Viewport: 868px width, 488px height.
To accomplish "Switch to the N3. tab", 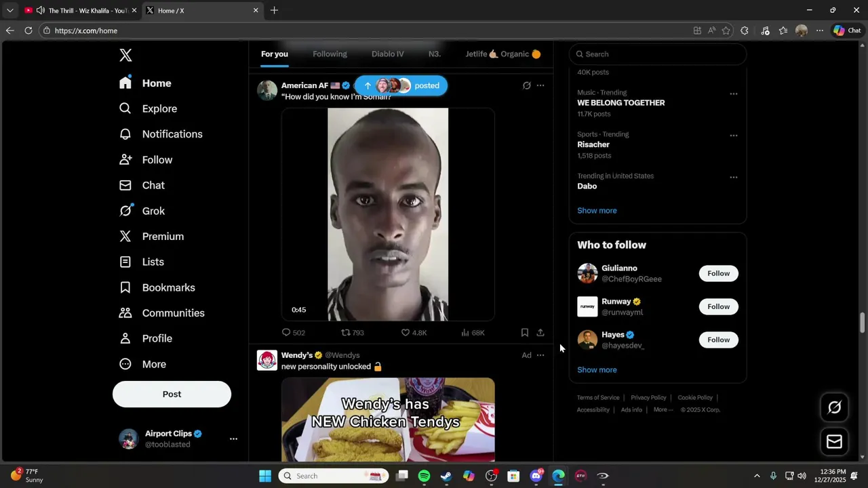I will (x=435, y=54).
